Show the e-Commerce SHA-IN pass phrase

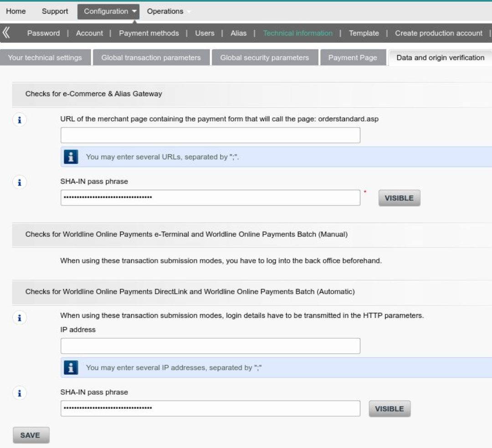coord(399,198)
